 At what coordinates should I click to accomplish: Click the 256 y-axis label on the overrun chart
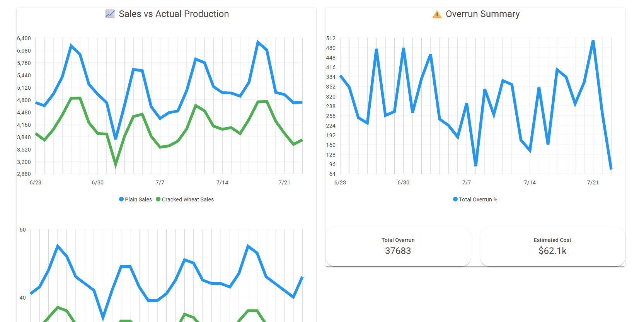[331, 116]
